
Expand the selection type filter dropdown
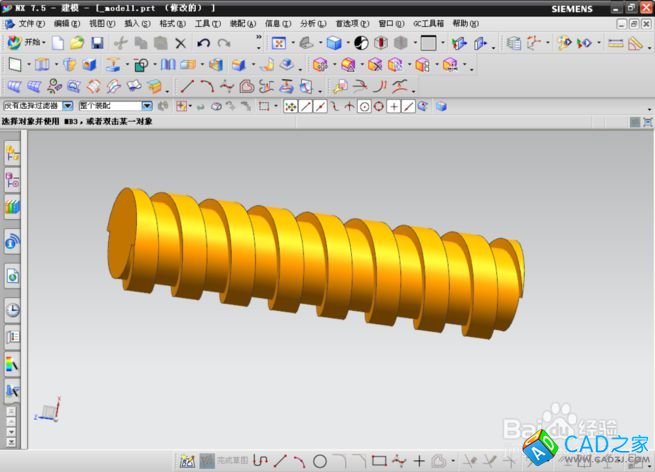68,105
